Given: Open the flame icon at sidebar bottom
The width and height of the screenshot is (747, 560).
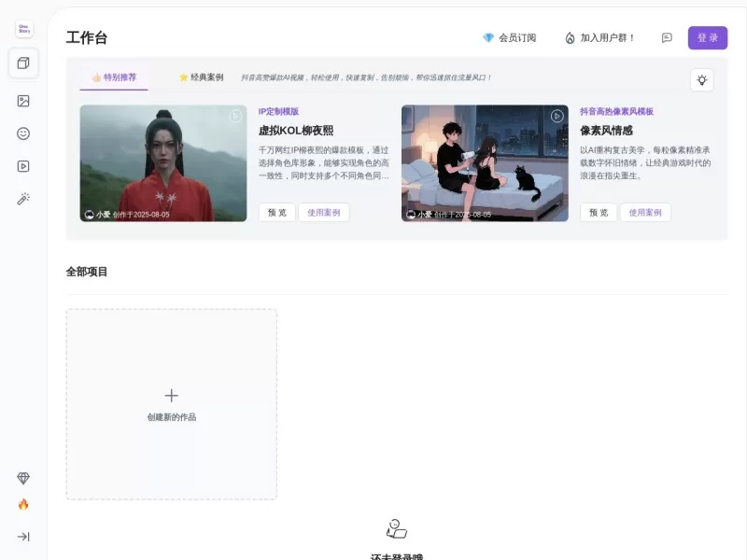Looking at the screenshot, I should point(22,504).
